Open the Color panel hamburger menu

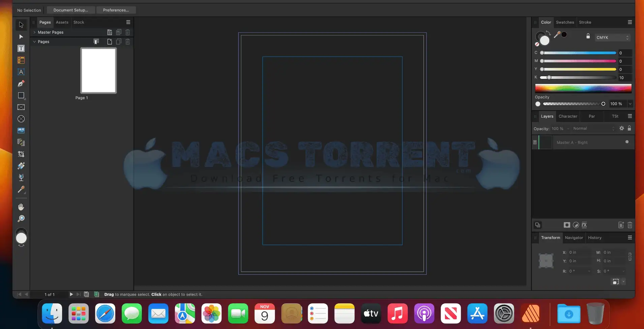tap(630, 22)
